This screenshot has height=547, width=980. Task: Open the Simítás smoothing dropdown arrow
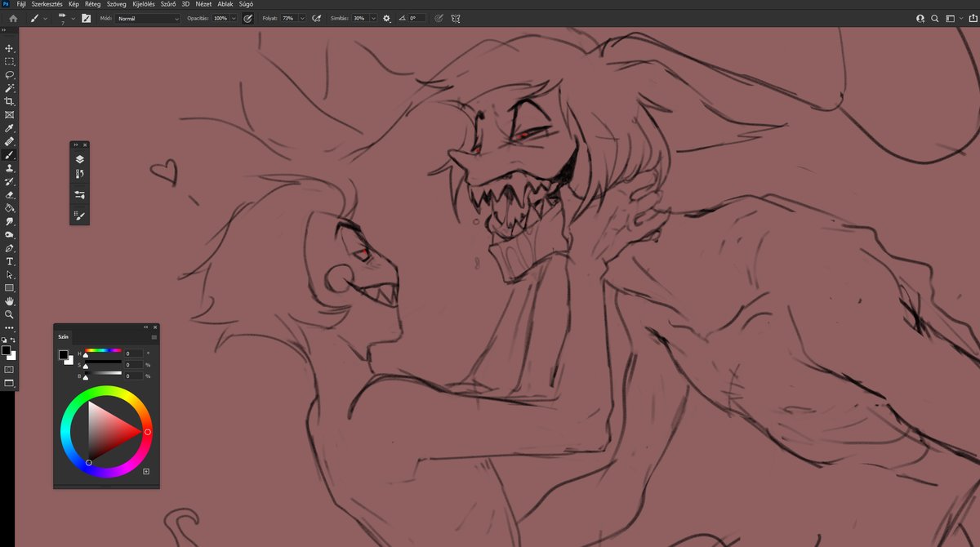point(373,18)
